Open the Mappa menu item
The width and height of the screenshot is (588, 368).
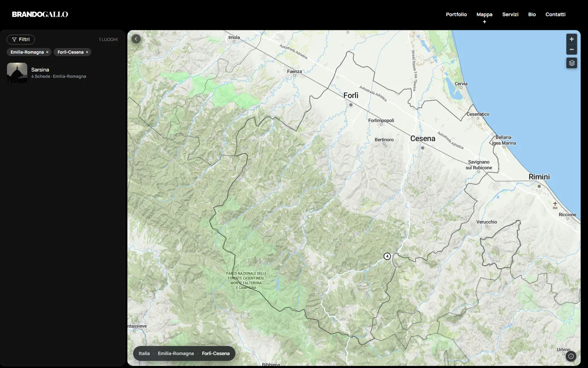(484, 14)
